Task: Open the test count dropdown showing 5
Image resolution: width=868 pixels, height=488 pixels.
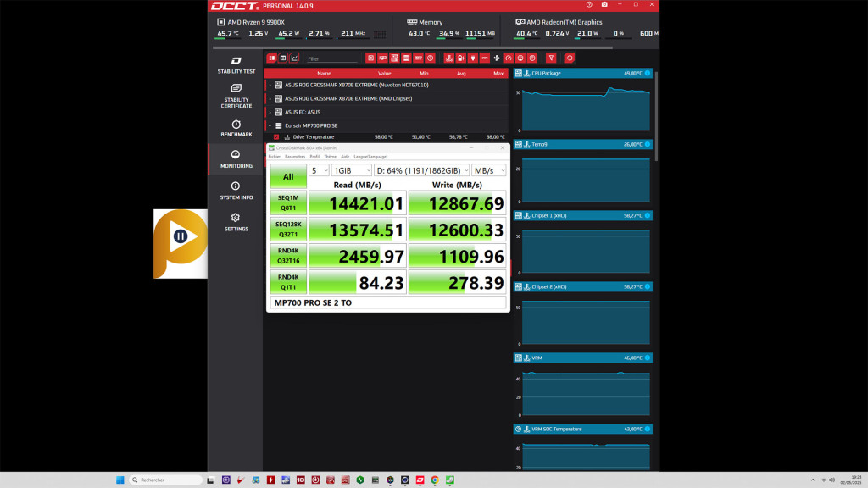Action: 319,170
